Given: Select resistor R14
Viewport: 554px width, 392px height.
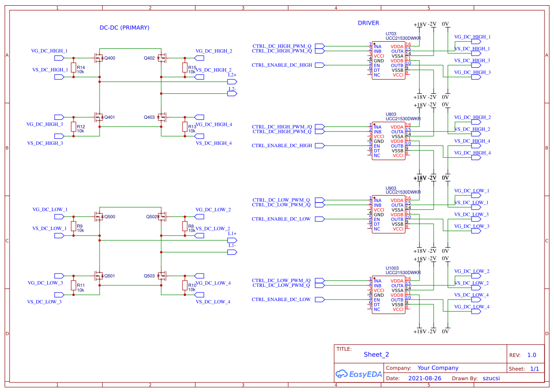Looking at the screenshot, I should click(73, 67).
